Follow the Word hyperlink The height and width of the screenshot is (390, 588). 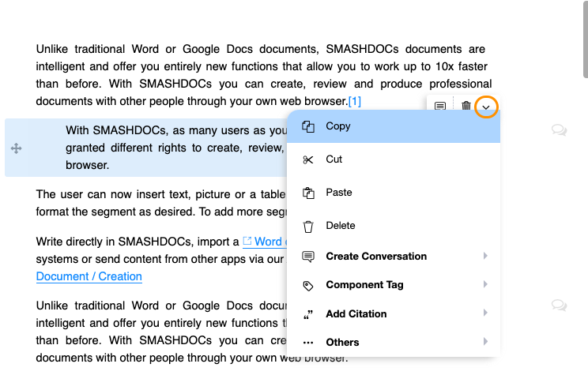(265, 242)
